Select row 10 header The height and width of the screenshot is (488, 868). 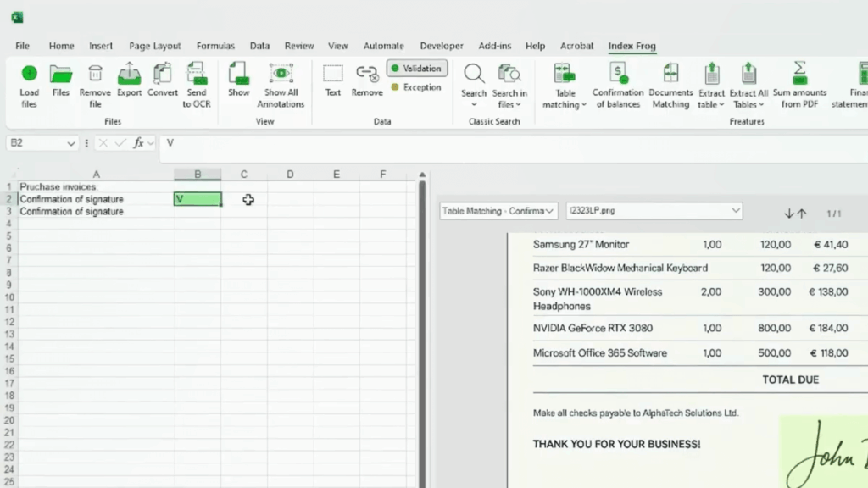point(8,297)
